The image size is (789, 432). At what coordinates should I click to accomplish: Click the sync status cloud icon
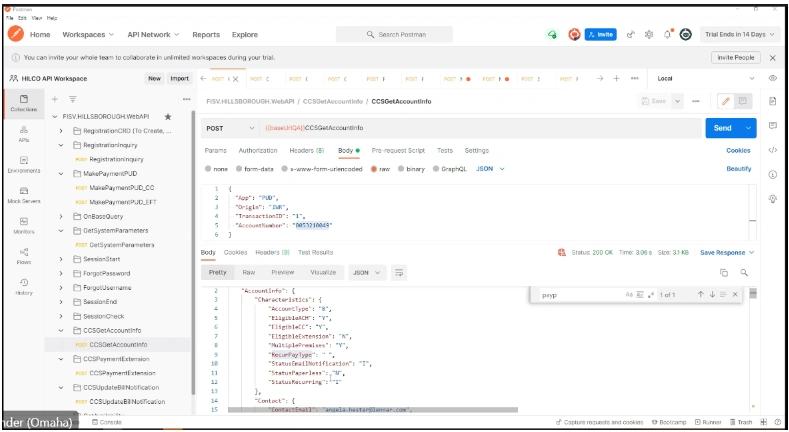coord(552,35)
